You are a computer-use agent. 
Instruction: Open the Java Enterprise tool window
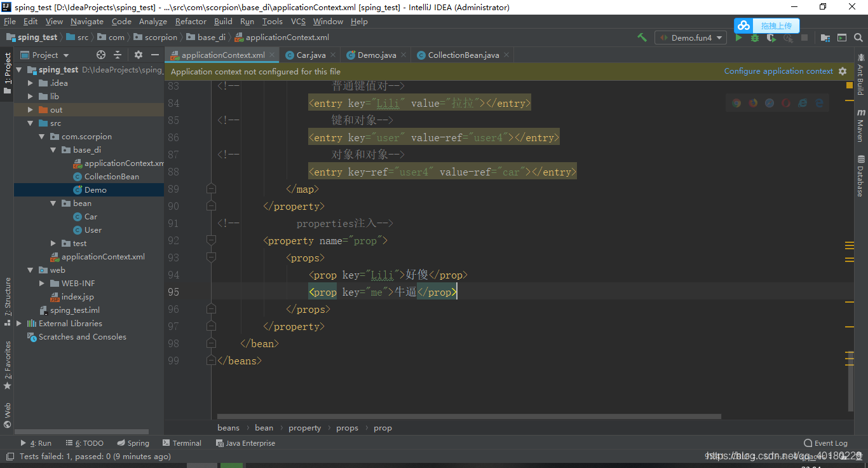[x=245, y=443]
